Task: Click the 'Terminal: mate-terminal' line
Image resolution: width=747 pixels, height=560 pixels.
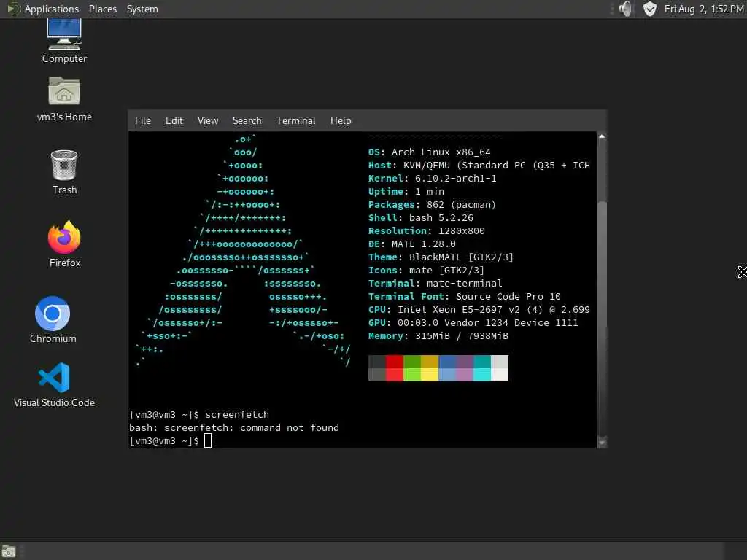Action: [435, 284]
